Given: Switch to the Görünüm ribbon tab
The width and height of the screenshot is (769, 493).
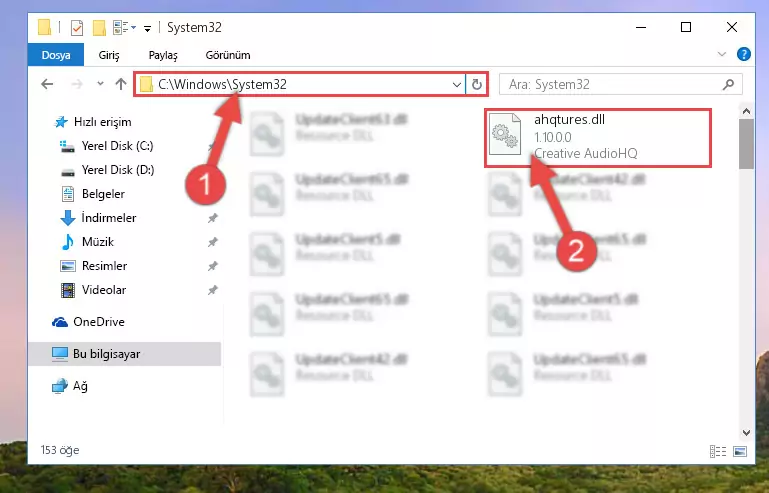Looking at the screenshot, I should [228, 55].
